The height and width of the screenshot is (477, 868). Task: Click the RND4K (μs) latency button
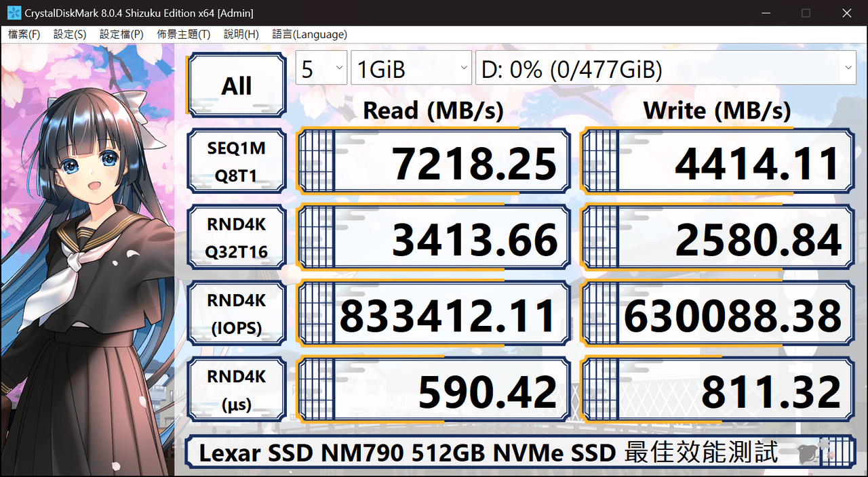[x=237, y=391]
